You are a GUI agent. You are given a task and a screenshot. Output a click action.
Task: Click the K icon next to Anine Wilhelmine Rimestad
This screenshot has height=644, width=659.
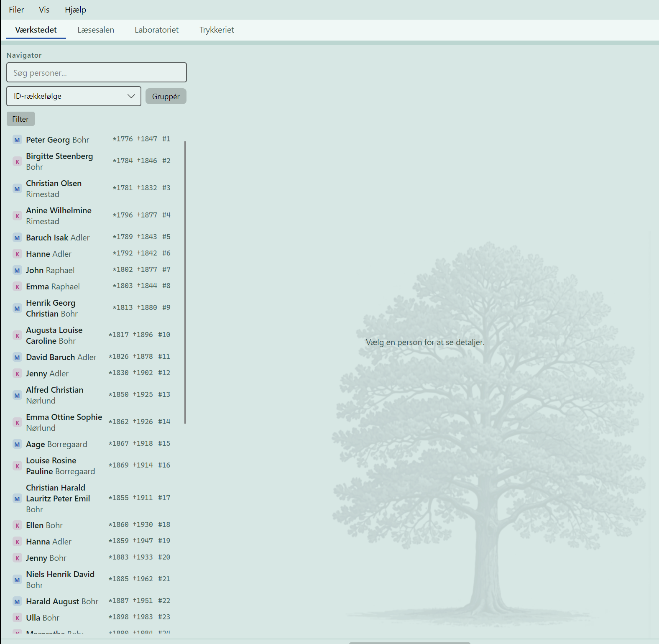[17, 216]
